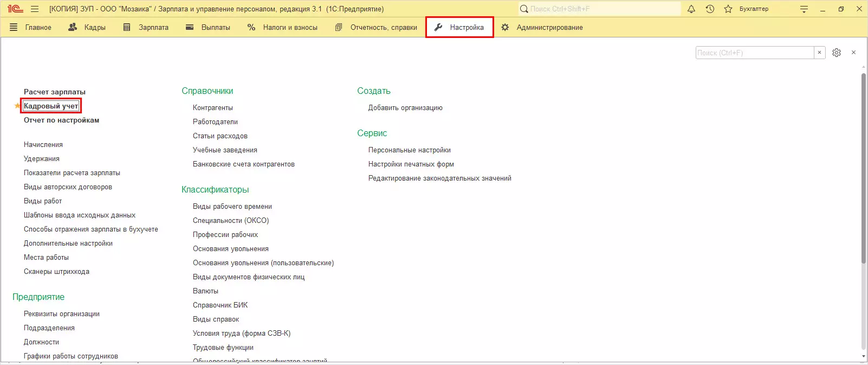Screen dimensions: 868x365
Task: Open Виды документов физических лиц
Action: 249,277
